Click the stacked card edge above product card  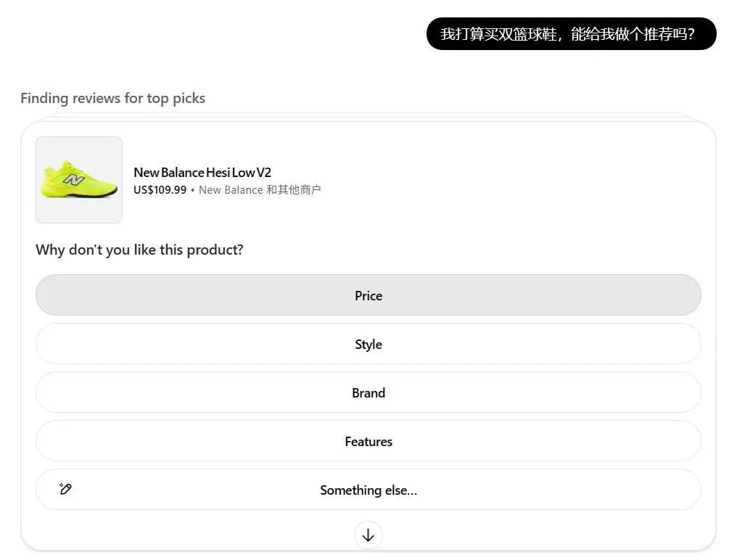click(368, 116)
